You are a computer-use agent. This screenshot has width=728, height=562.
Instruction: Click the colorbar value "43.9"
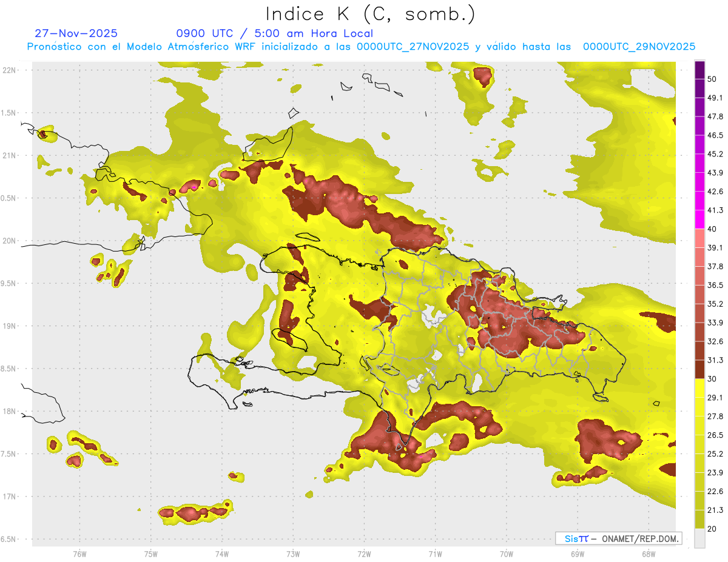coord(715,173)
